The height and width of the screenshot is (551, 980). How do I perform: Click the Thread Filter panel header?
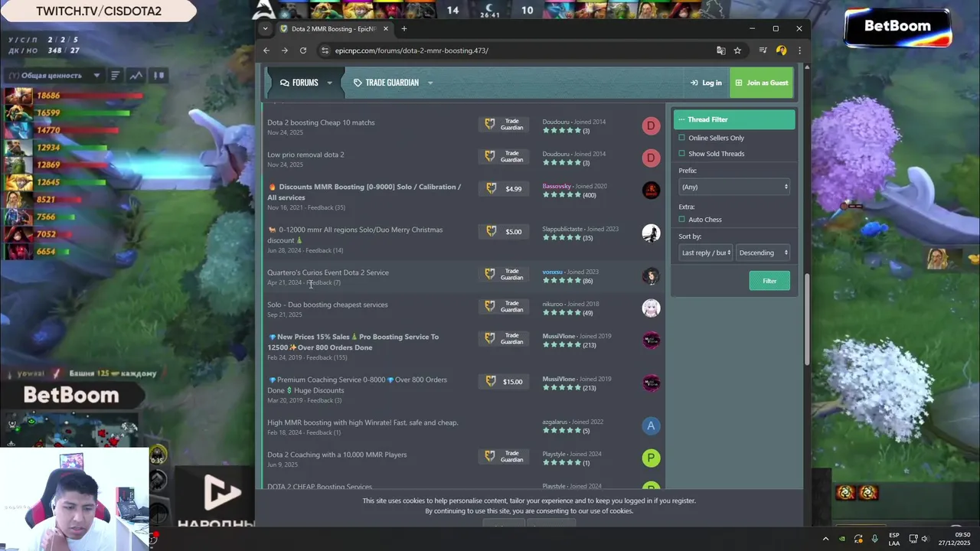(734, 119)
